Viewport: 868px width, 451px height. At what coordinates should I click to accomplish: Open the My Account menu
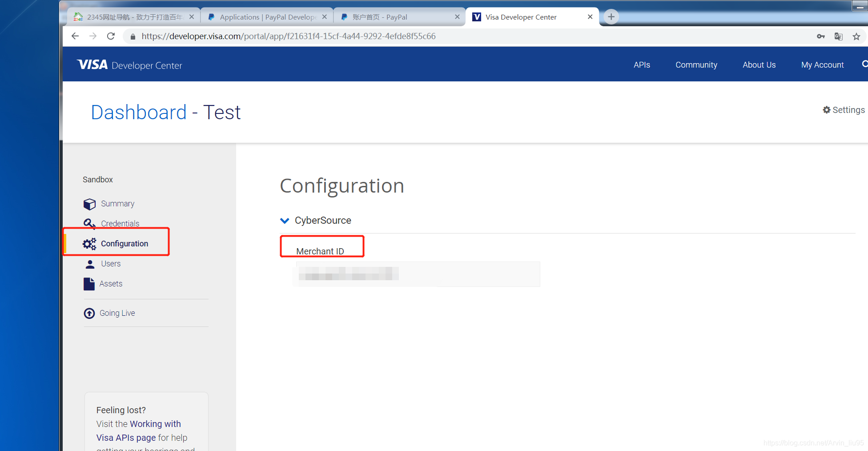(x=822, y=65)
